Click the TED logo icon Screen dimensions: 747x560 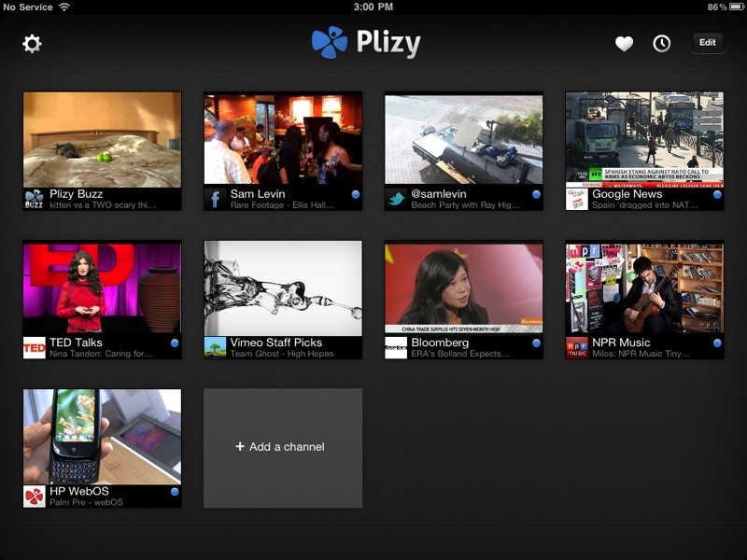click(x=34, y=347)
